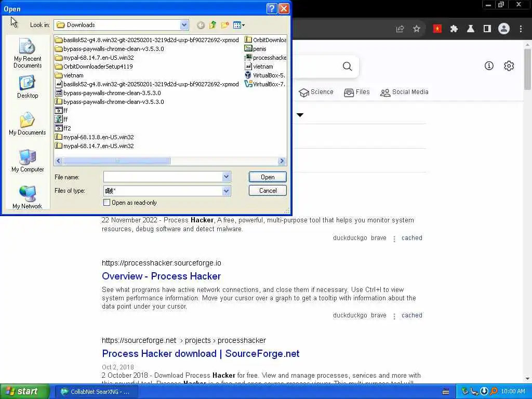Image resolution: width=532 pixels, height=399 pixels.
Task: Select the processhacker file
Action: (x=265, y=58)
